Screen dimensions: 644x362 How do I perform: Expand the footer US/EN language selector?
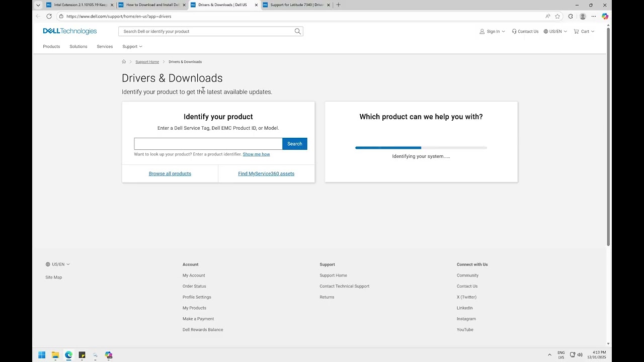click(58, 264)
